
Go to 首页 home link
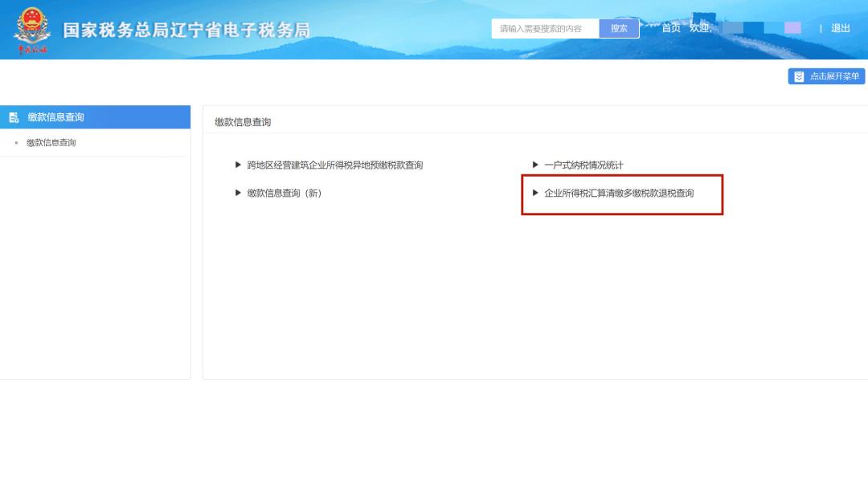[670, 28]
